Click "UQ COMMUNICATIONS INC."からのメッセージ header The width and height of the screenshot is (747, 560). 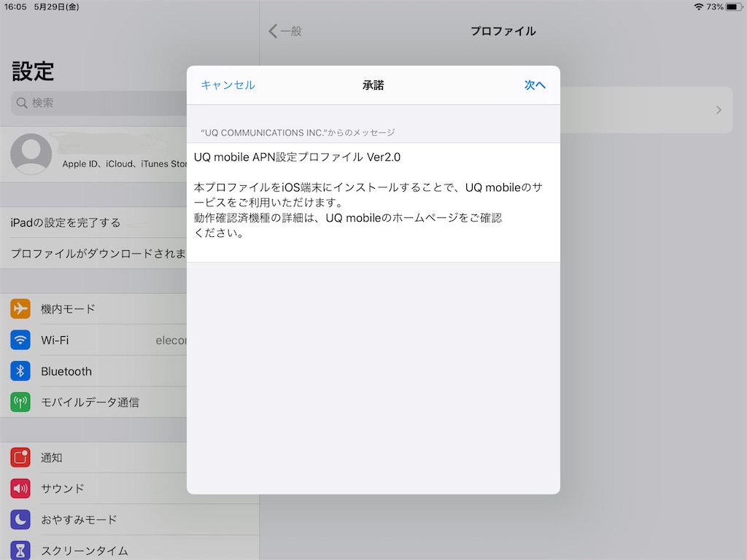pos(298,133)
